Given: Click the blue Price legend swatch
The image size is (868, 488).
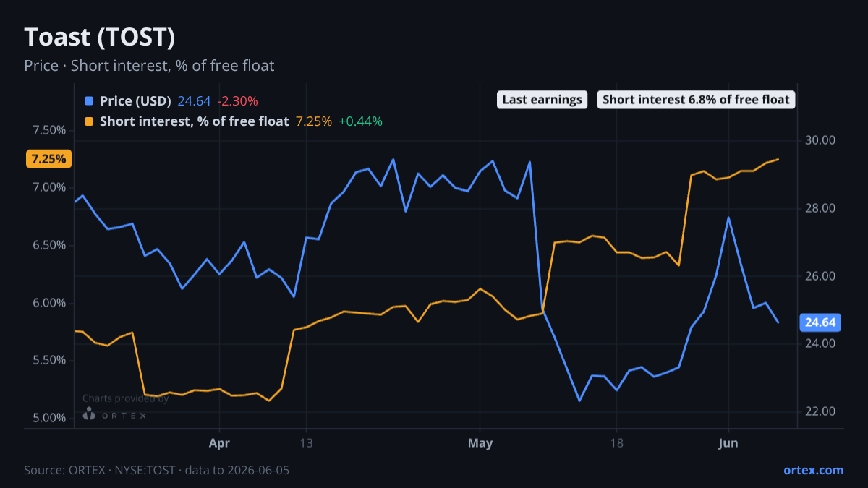Looking at the screenshot, I should [89, 100].
